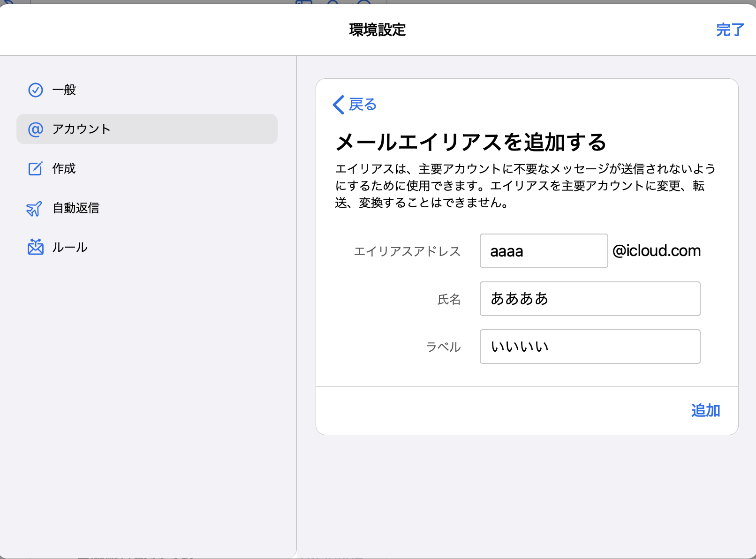Viewport: 756px width, 559px height.
Task: Click the @ icon for アカウント
Action: [36, 129]
